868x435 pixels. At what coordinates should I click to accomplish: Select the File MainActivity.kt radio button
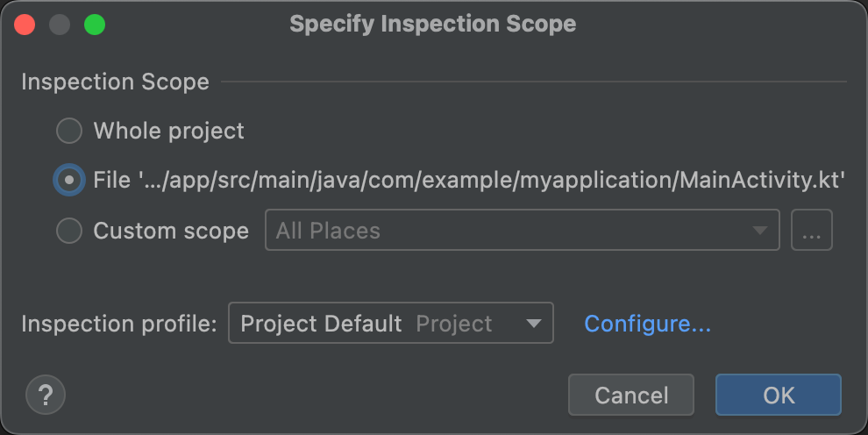tap(69, 181)
